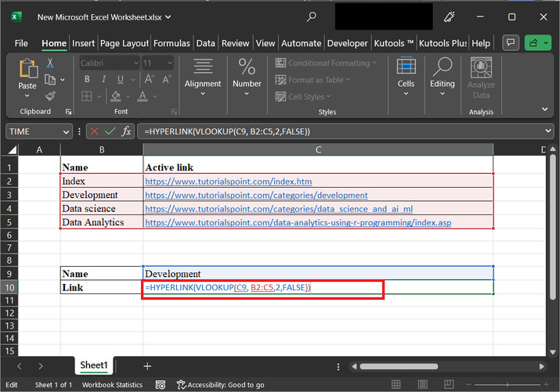The width and height of the screenshot is (560, 392).
Task: Switch to the Developer tab
Action: [x=347, y=43]
